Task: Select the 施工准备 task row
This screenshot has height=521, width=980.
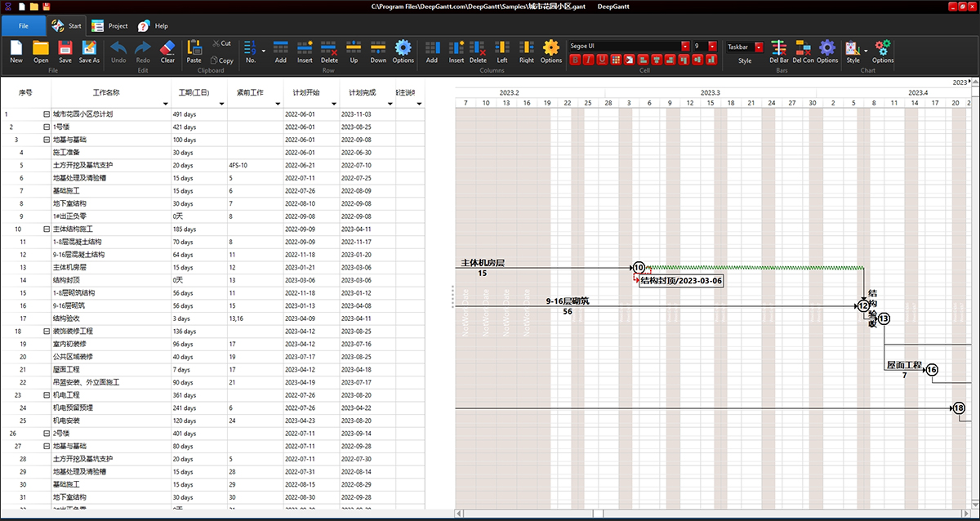Action: click(x=212, y=153)
